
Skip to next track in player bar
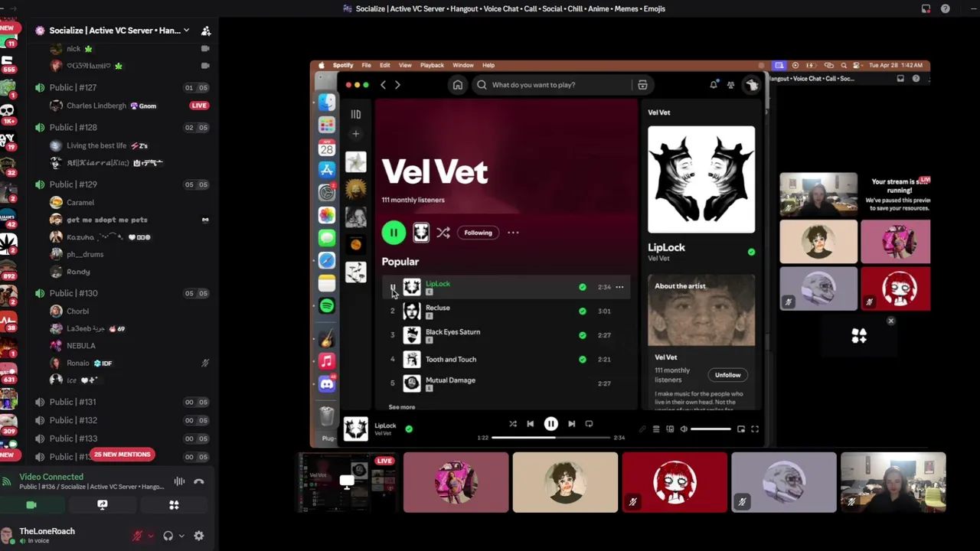tap(571, 424)
